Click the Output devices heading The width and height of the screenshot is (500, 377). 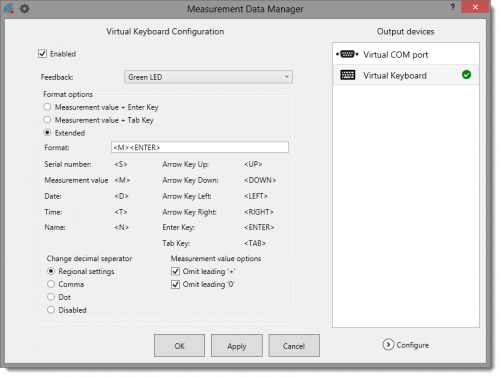tap(405, 31)
